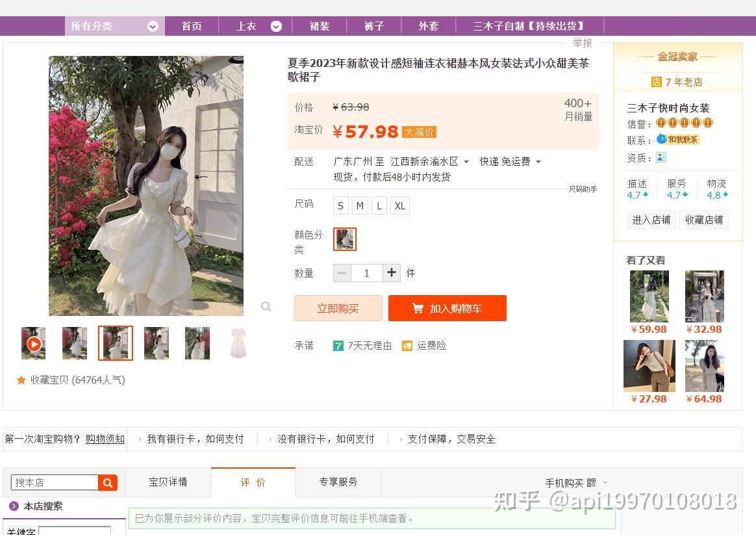Click the 运费险 shipping insurance icon
This screenshot has height=535, width=756.
(x=408, y=345)
